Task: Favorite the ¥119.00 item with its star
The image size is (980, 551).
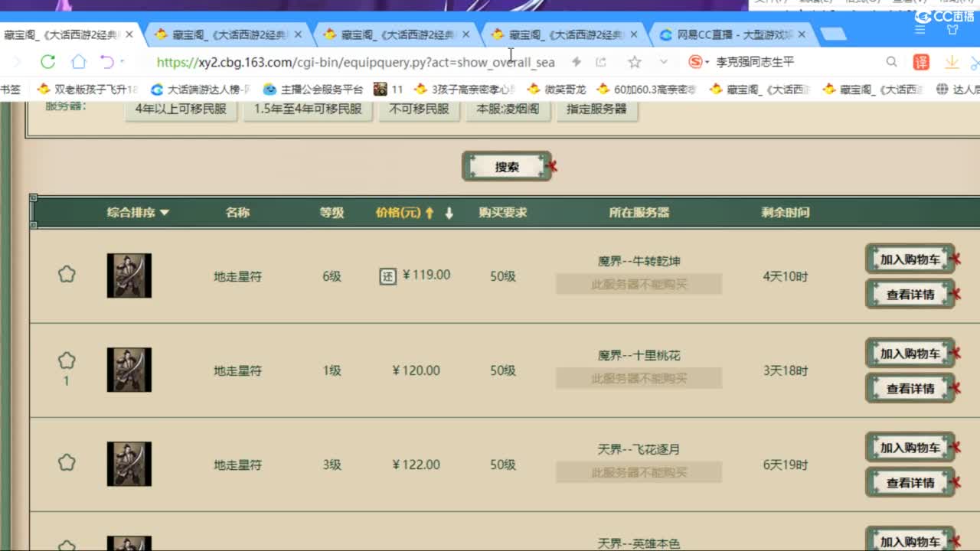Action: coord(67,273)
